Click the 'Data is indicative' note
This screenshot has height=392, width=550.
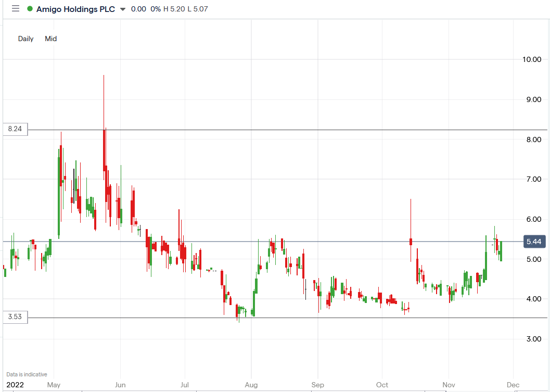point(27,374)
